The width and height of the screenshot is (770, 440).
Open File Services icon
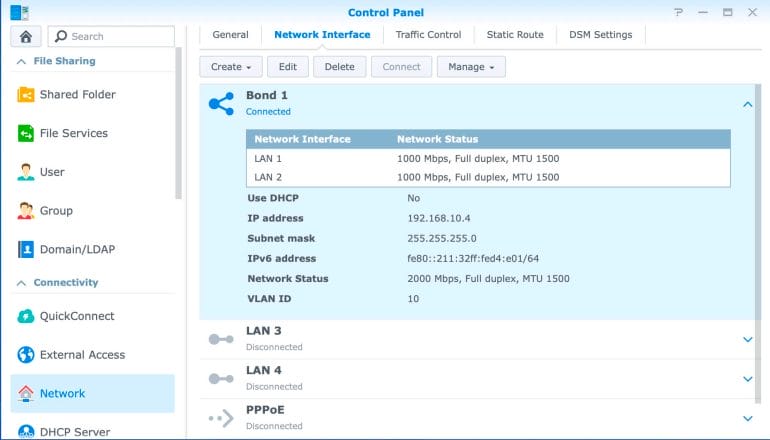point(26,133)
